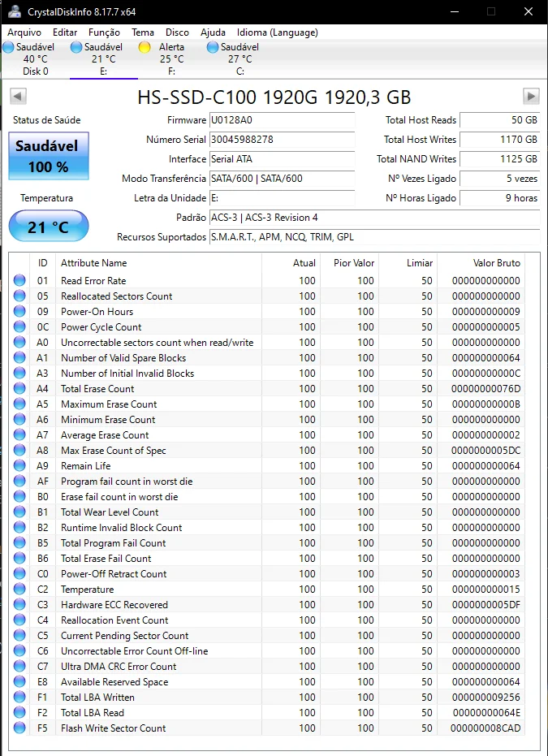Click the blue status icon for Disk 0
The width and height of the screenshot is (548, 756).
8,47
